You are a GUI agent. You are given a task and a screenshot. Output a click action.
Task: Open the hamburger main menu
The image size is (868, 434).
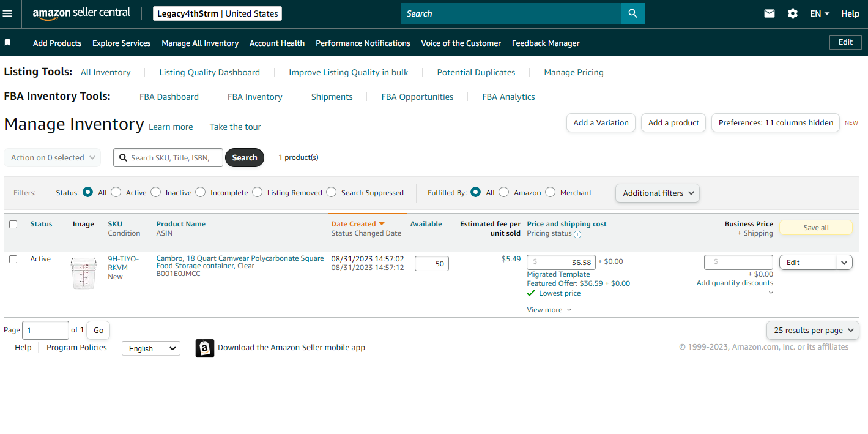7,13
